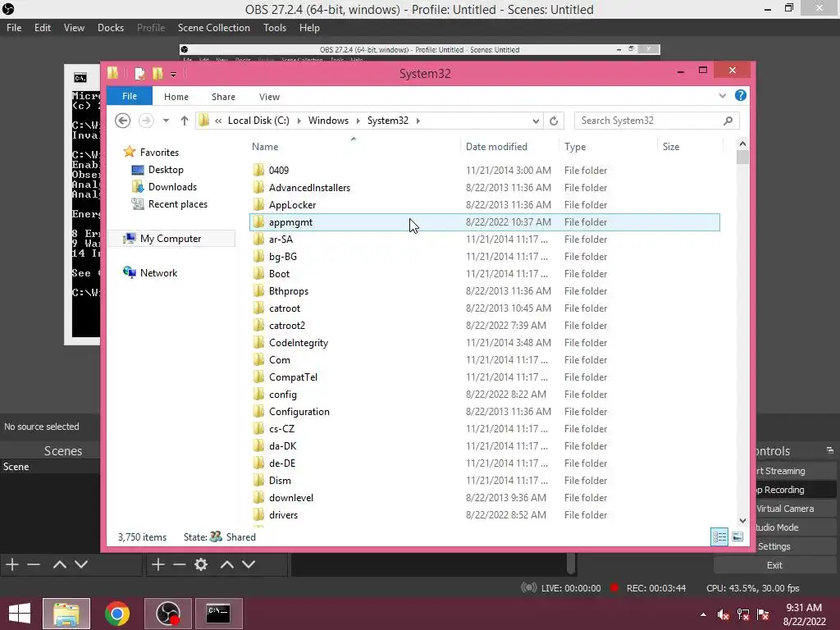This screenshot has width=840, height=630.
Task: Open Customize Quick Access Toolbar dropdown
Action: click(x=173, y=75)
